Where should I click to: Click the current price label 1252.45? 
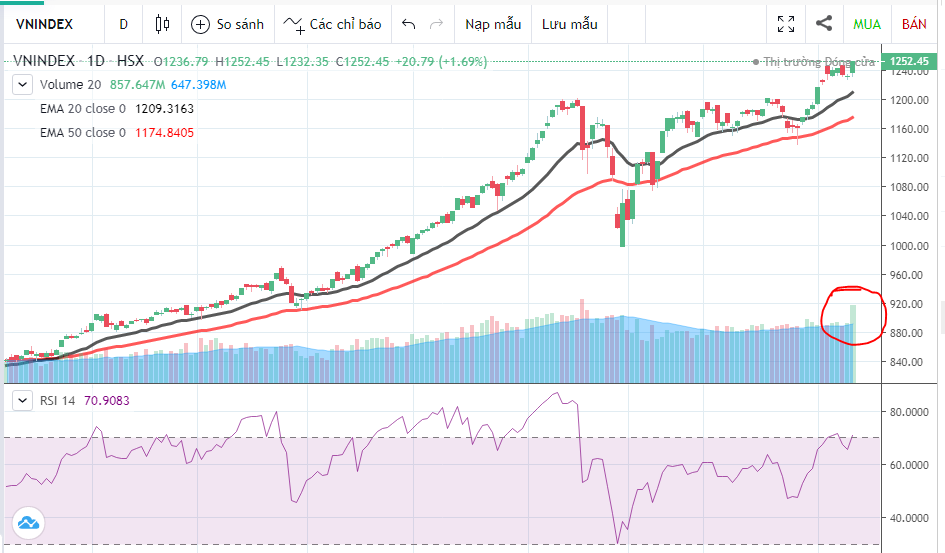pos(909,61)
